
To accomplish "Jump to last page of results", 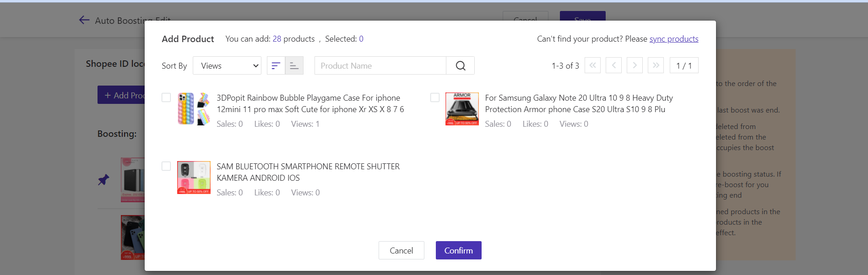I will pyautogui.click(x=656, y=65).
